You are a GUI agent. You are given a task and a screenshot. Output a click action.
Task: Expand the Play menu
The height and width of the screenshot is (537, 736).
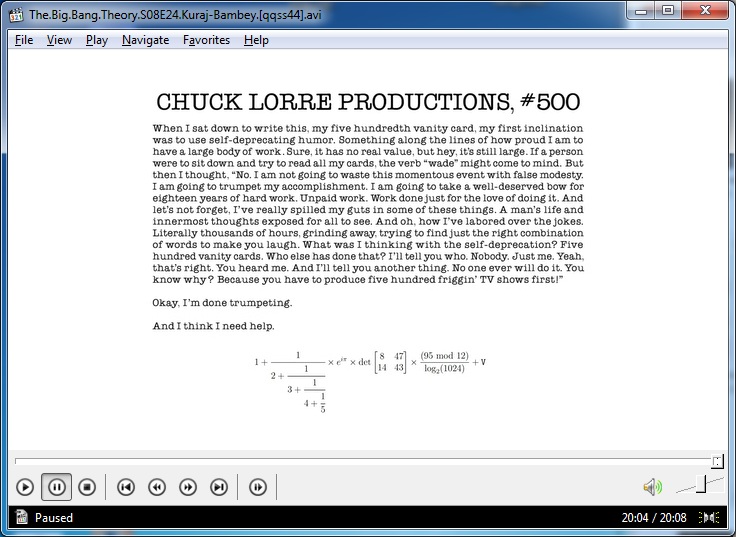(x=97, y=40)
